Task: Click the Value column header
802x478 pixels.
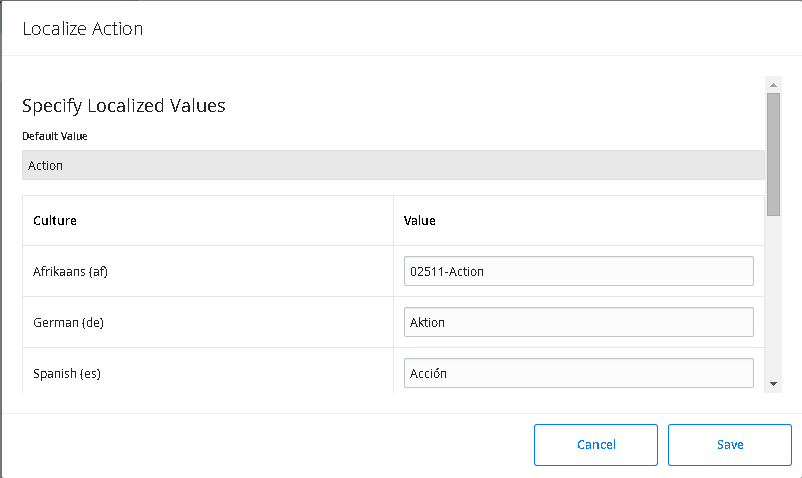Action: click(419, 221)
